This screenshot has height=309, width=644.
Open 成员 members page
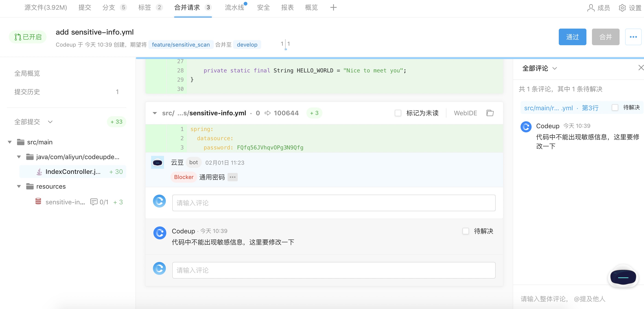598,8
